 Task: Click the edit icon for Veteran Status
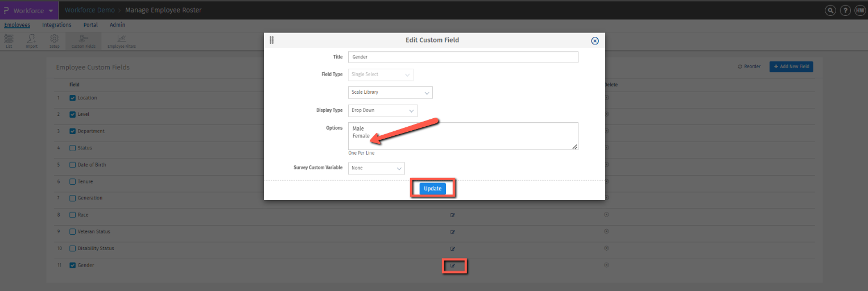tap(453, 232)
